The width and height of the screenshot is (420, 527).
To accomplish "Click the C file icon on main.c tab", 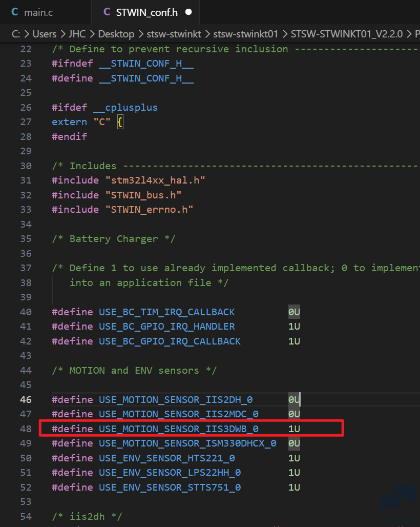I will pos(14,12).
